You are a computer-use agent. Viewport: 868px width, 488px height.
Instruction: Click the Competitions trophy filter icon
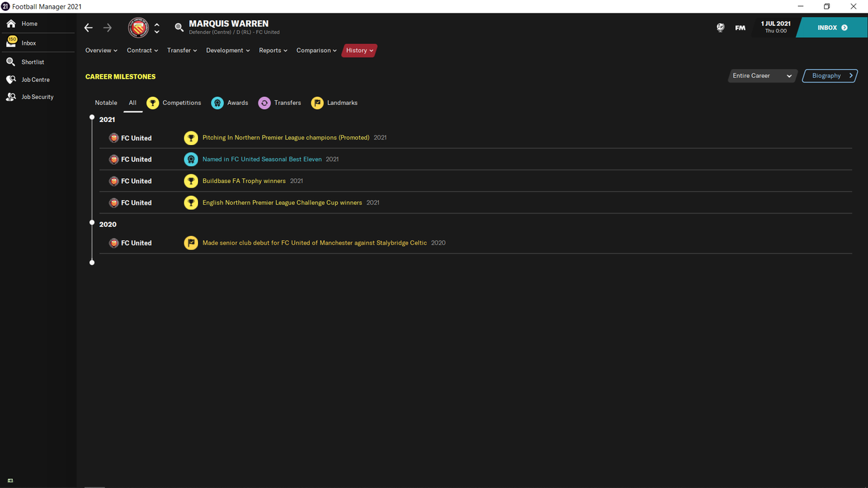click(153, 103)
